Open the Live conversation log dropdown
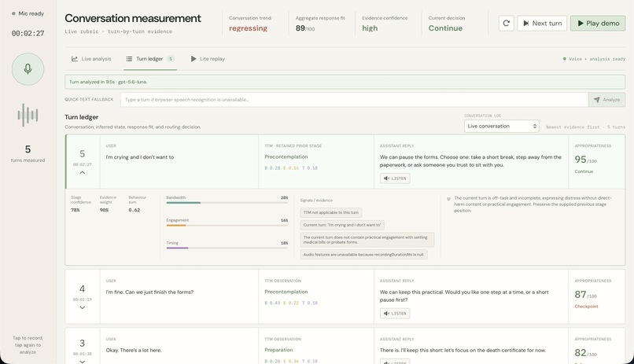 501,126
